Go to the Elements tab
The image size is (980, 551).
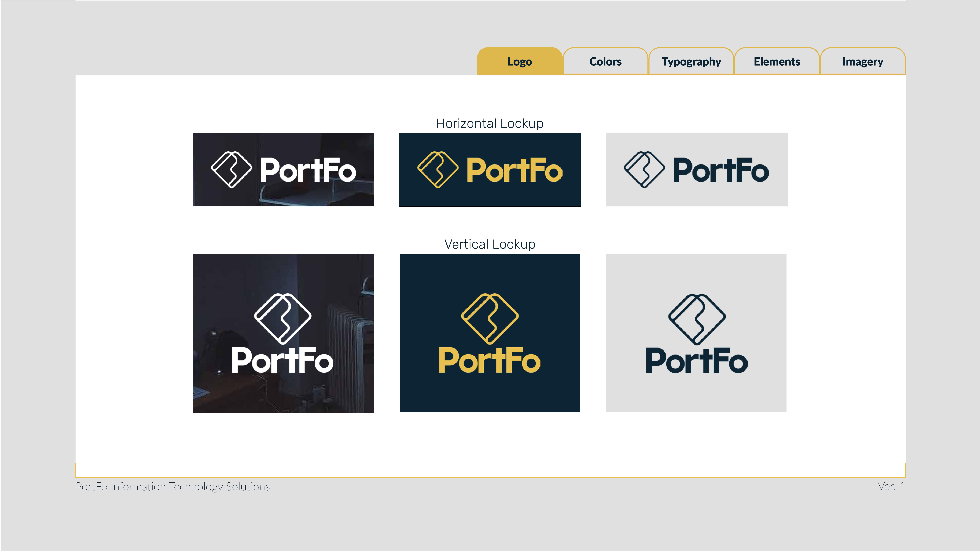tap(777, 61)
